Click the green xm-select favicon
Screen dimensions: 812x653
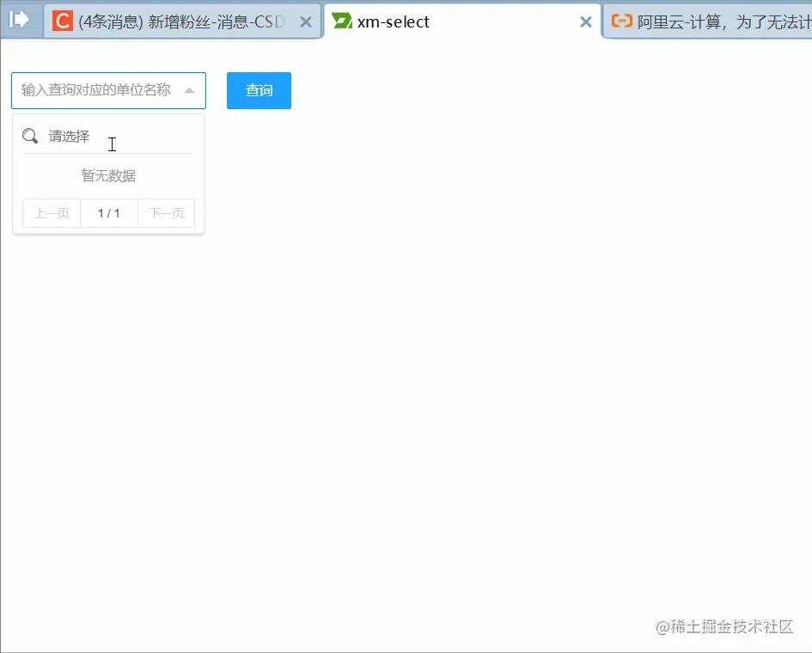[342, 21]
